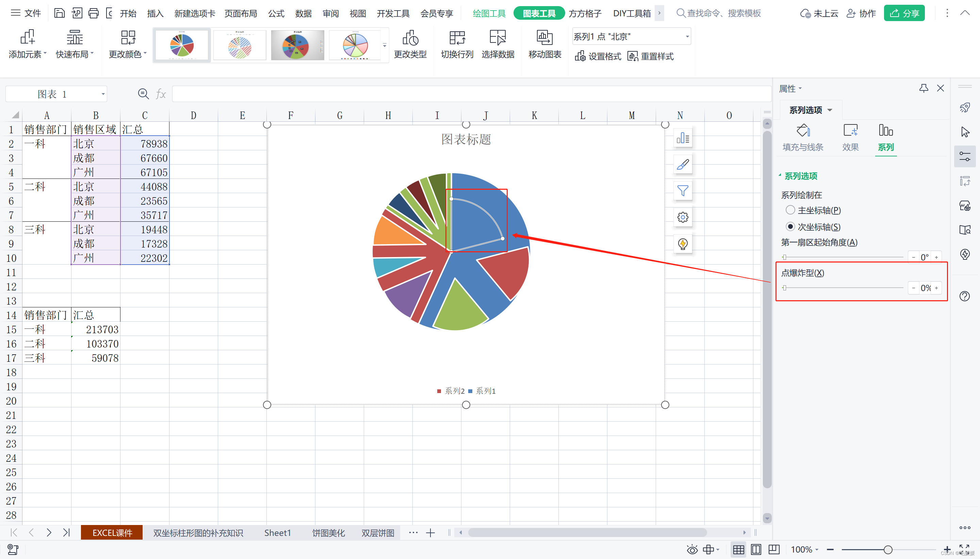Click the chart filter funnel icon
980x559 pixels.
click(x=682, y=191)
